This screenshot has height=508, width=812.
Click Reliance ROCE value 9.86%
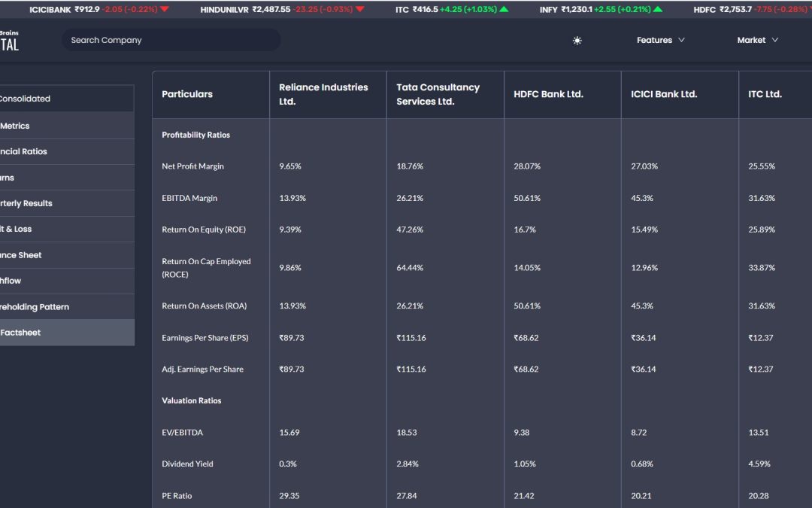coord(290,268)
